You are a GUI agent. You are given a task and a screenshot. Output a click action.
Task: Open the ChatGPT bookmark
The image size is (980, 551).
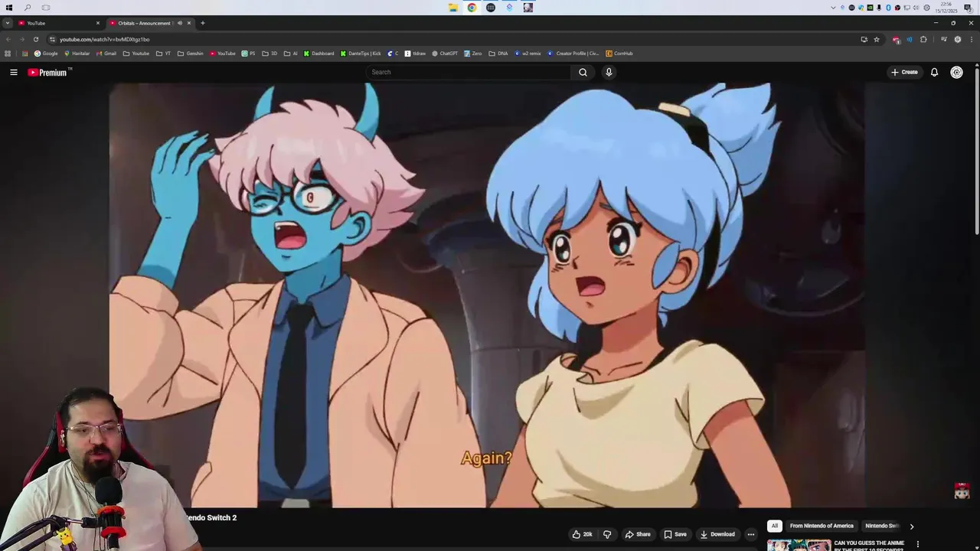(445, 54)
